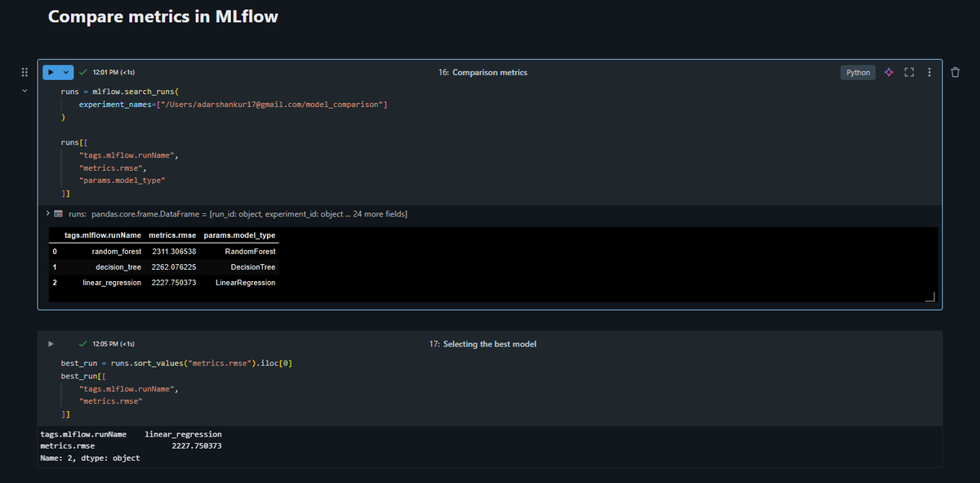This screenshot has width=980, height=483.
Task: Open the kebab menu of cell 16
Action: (929, 73)
